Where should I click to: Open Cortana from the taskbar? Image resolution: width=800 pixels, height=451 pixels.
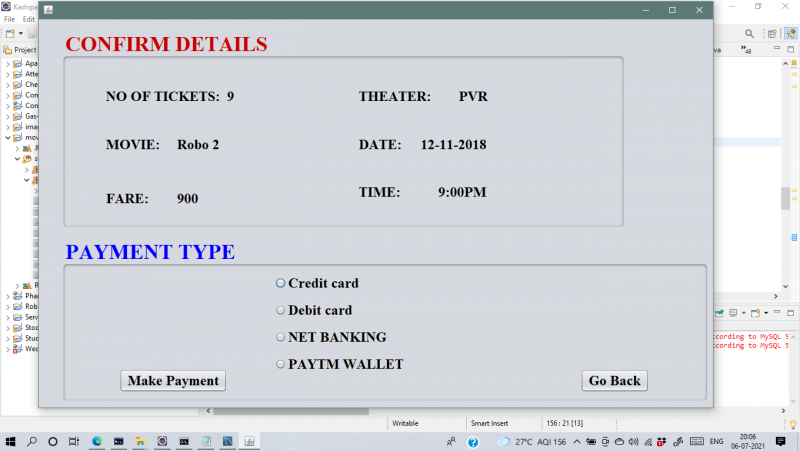pyautogui.click(x=53, y=442)
